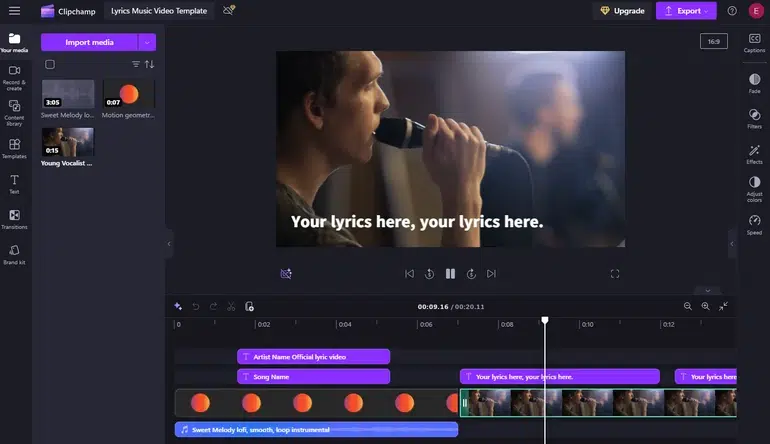Skip to the start of video
Screen dimensions: 770x444
click(x=409, y=274)
